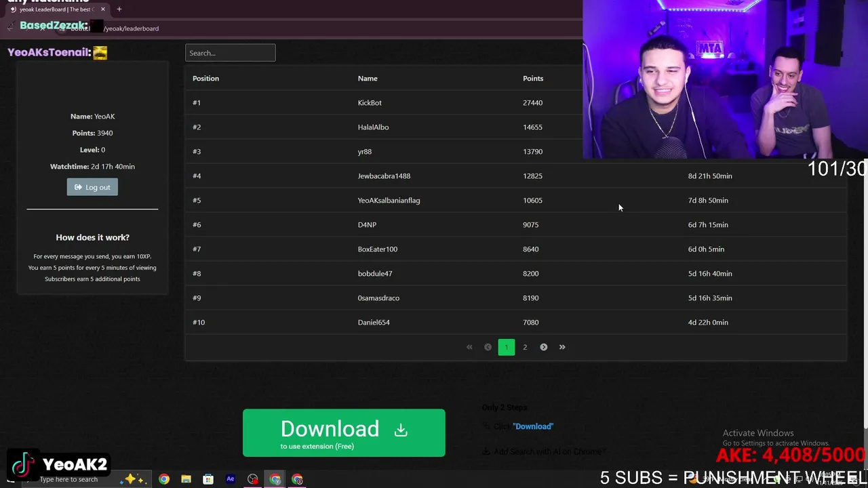868x488 pixels.
Task: Select Jewbacabra1488 name cell
Action: [x=384, y=176]
